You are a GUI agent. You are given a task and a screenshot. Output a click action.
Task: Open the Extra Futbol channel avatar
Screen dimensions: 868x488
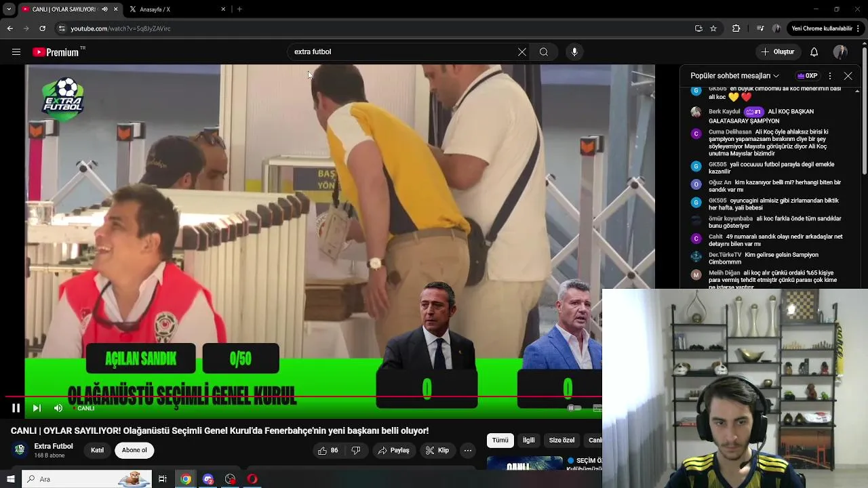point(20,449)
